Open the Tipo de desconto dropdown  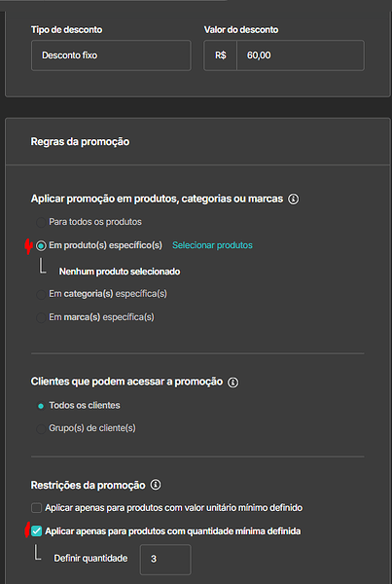pyautogui.click(x=111, y=55)
